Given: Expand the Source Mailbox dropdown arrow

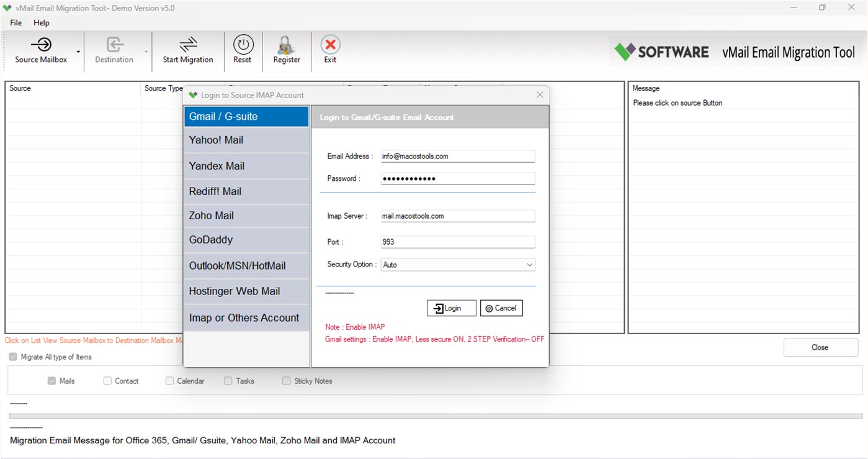Looking at the screenshot, I should (78, 53).
